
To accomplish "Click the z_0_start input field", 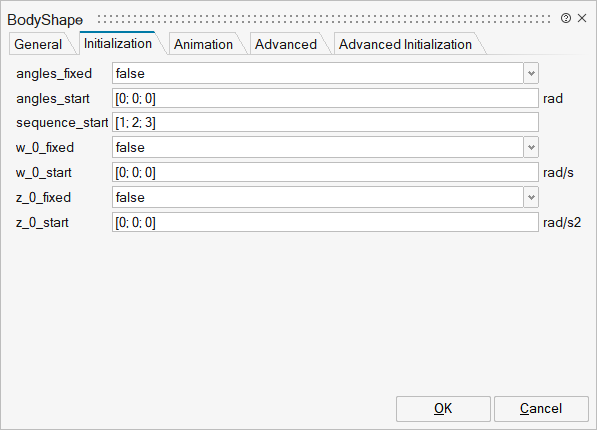I will [x=325, y=222].
